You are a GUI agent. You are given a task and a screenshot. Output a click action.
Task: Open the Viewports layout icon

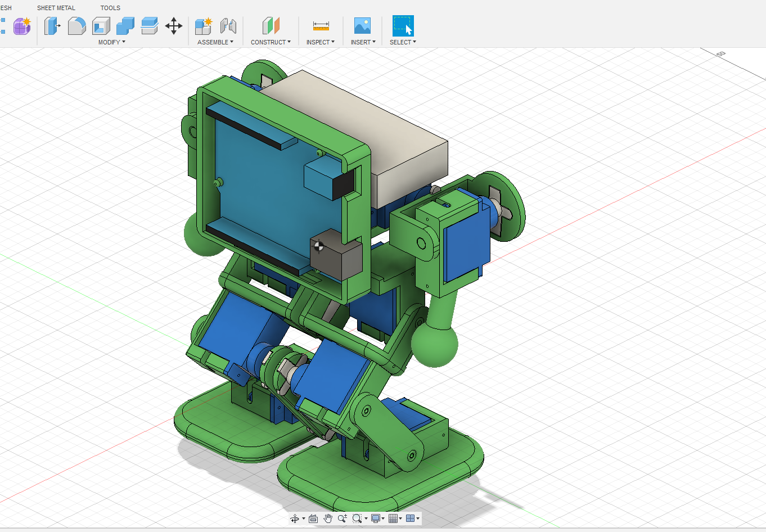409,519
